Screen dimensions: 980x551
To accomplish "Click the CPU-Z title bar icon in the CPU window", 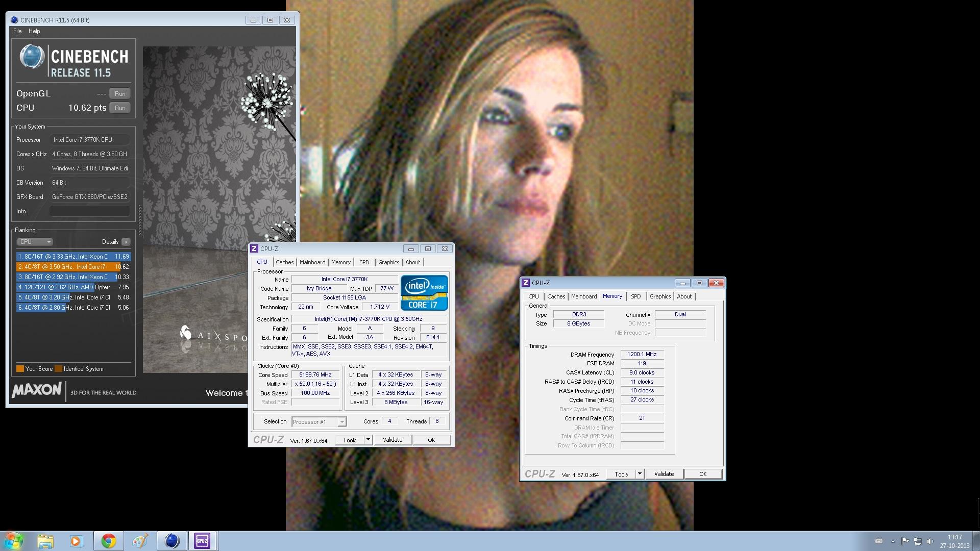I will (254, 248).
